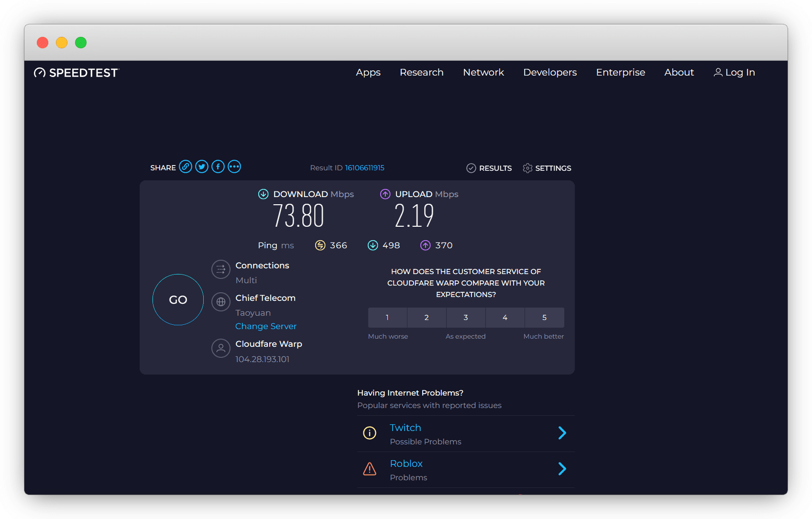Screen dimensions: 812x519
Task: Click the Connections mode icon
Action: [221, 269]
